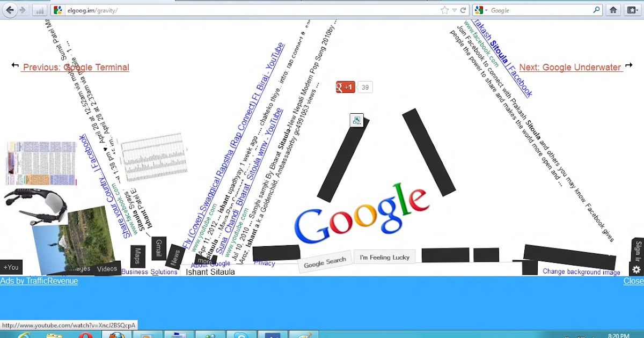Click the browser back arrow button
Screen dimensions: 644x338
(x=10, y=10)
